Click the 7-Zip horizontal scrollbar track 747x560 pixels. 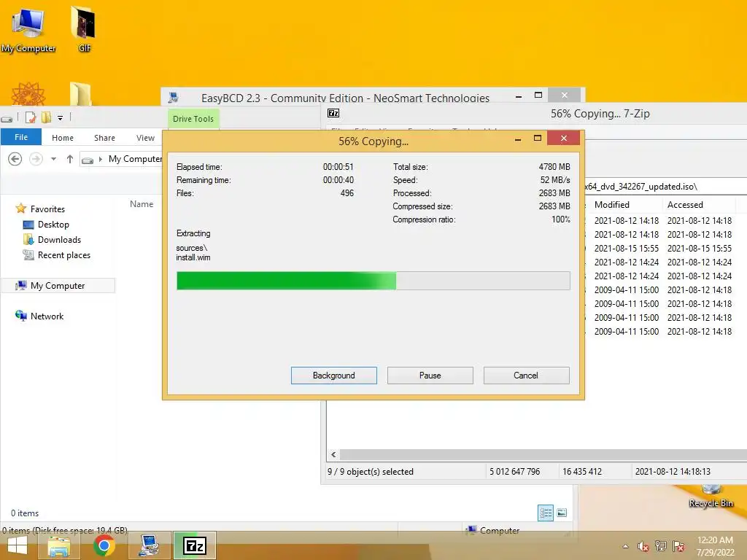tap(543, 455)
